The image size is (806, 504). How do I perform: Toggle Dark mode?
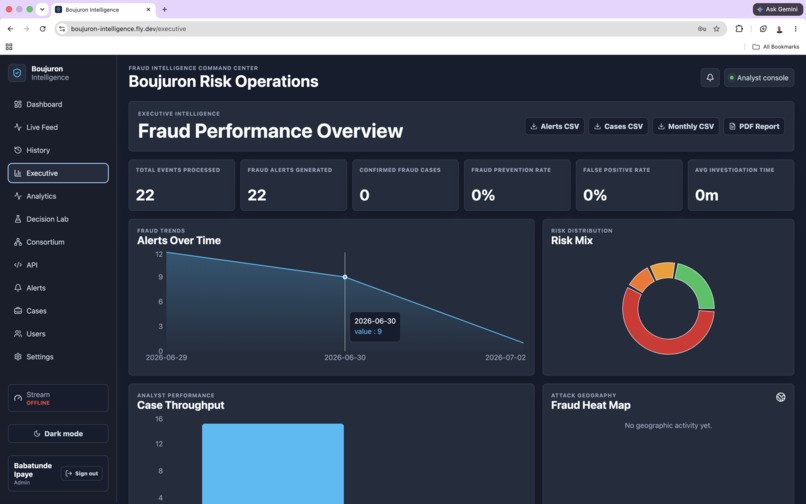(x=58, y=434)
